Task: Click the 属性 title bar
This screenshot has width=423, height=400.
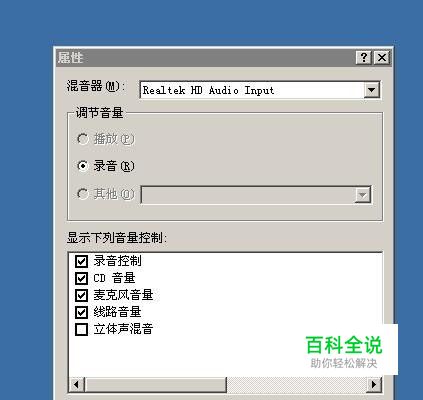Action: [206, 58]
